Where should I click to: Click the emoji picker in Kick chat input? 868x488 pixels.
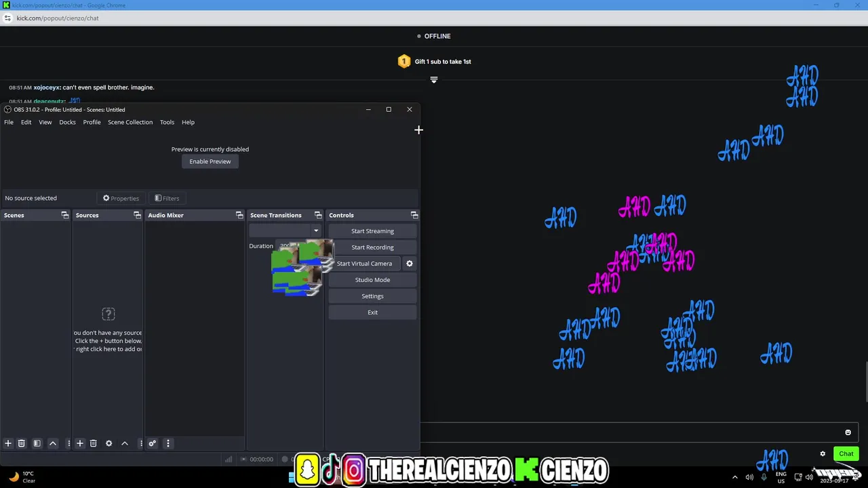848,432
